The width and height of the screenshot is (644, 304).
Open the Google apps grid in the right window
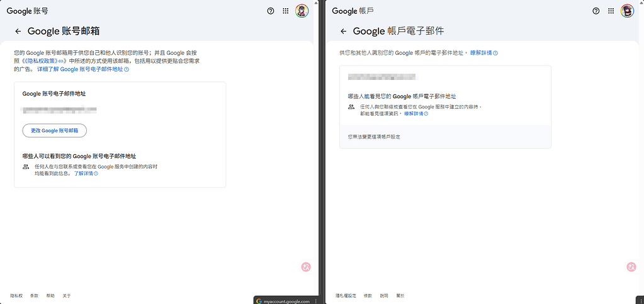click(611, 11)
